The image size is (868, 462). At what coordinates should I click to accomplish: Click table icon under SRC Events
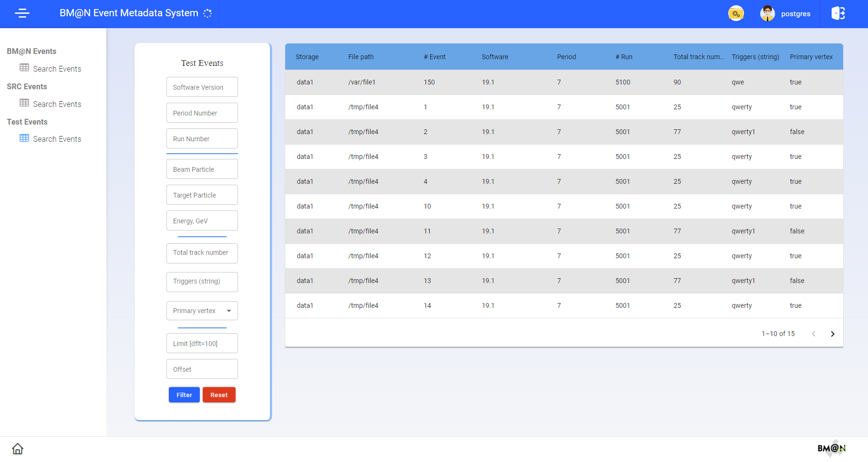click(x=24, y=103)
